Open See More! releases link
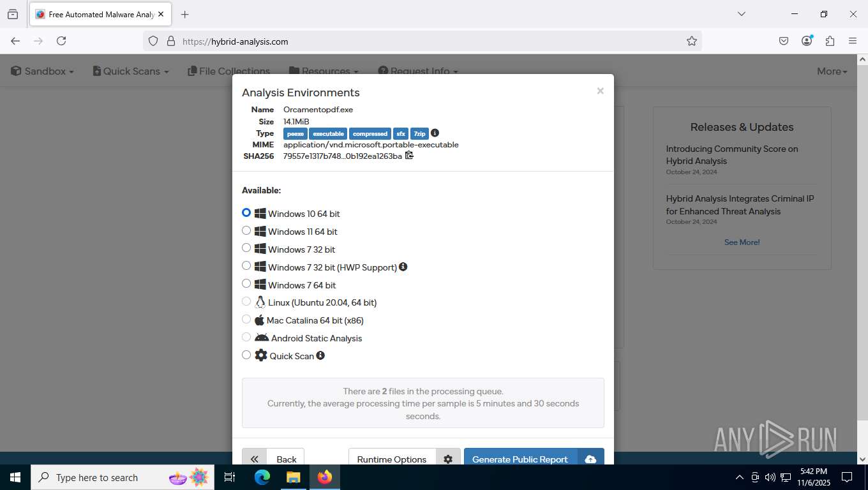Image resolution: width=868 pixels, height=490 pixels. pyautogui.click(x=742, y=242)
